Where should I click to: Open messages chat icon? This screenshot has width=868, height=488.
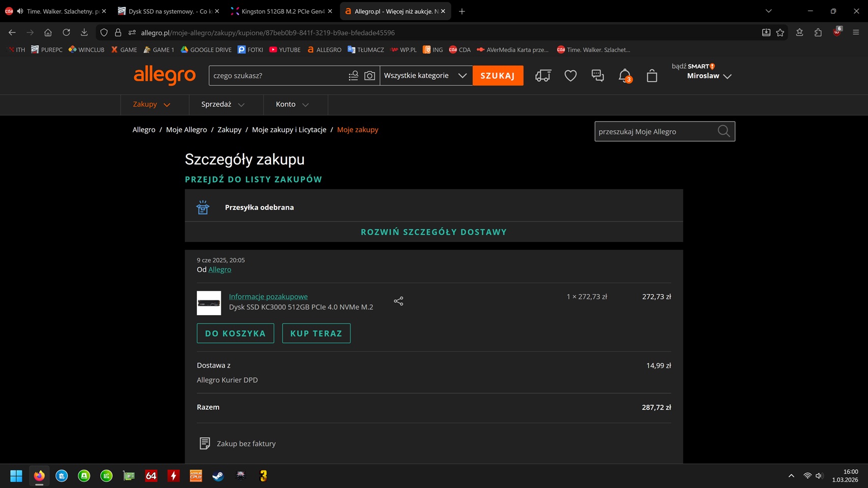pyautogui.click(x=598, y=76)
